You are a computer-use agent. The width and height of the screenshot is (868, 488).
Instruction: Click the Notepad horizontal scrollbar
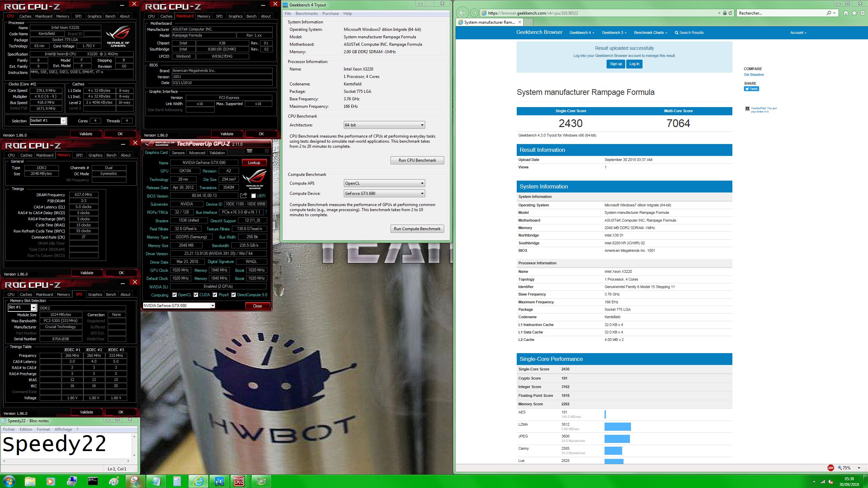coord(66,461)
